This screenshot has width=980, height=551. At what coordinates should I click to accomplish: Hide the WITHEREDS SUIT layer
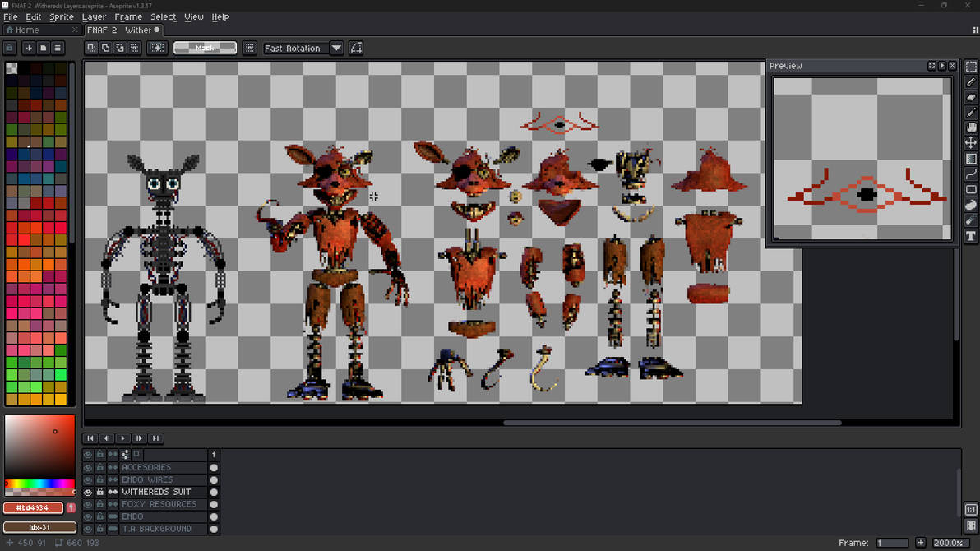tap(87, 493)
